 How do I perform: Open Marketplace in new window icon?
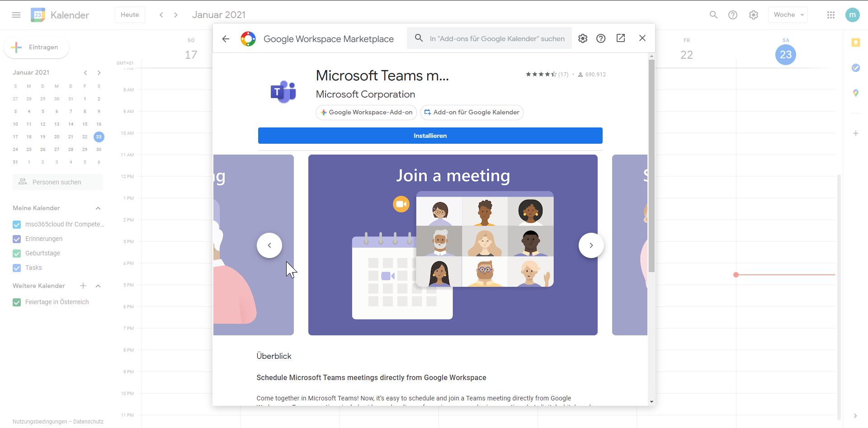click(621, 38)
